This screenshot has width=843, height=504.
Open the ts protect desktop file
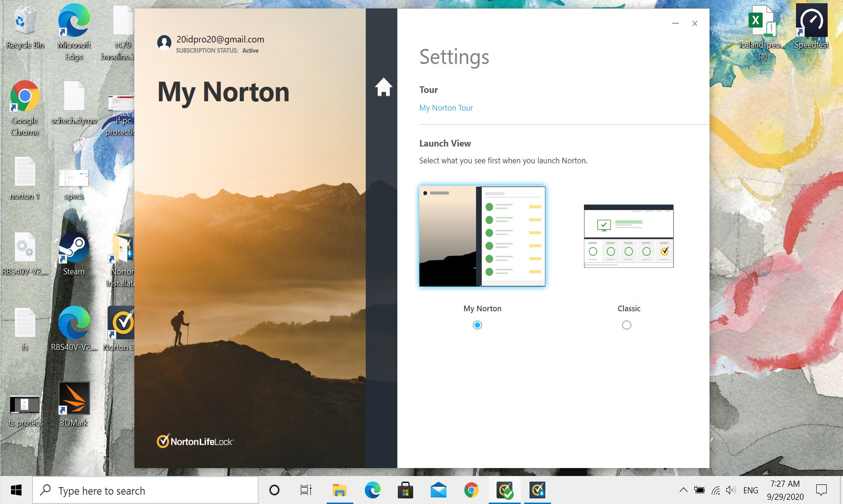25,410
